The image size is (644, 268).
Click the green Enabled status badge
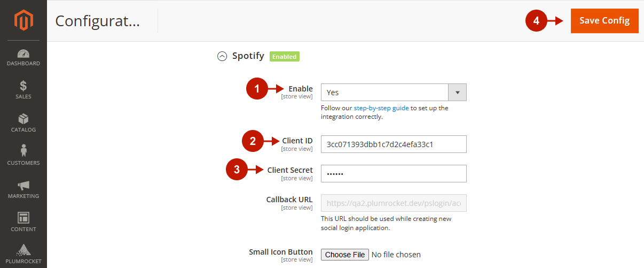point(284,56)
